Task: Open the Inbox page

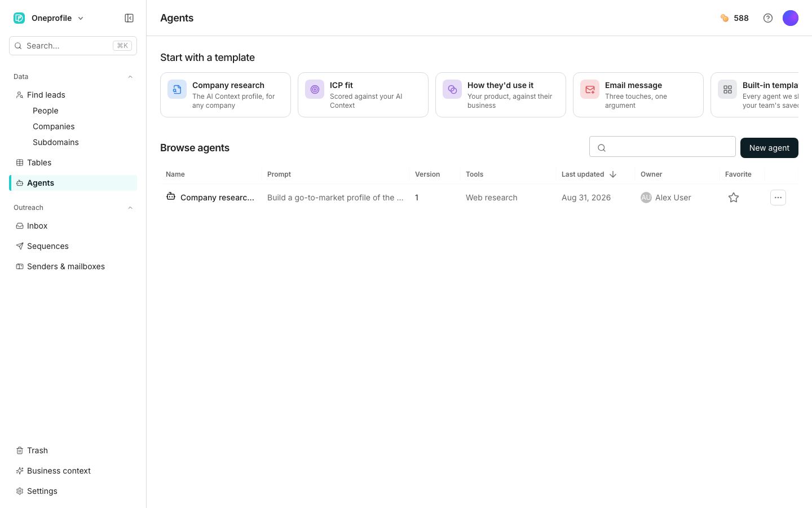Action: 73,226
